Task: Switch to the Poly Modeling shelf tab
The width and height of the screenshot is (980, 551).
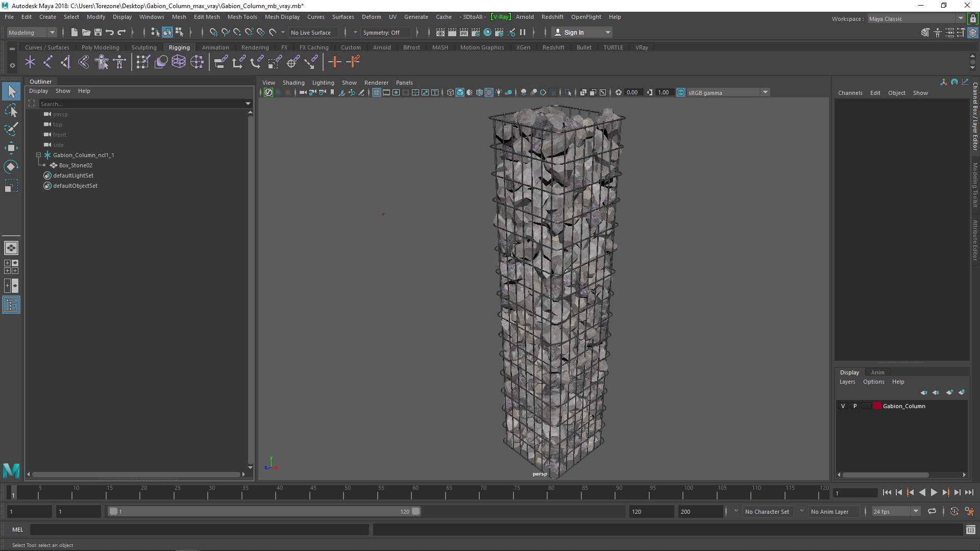Action: 100,47
